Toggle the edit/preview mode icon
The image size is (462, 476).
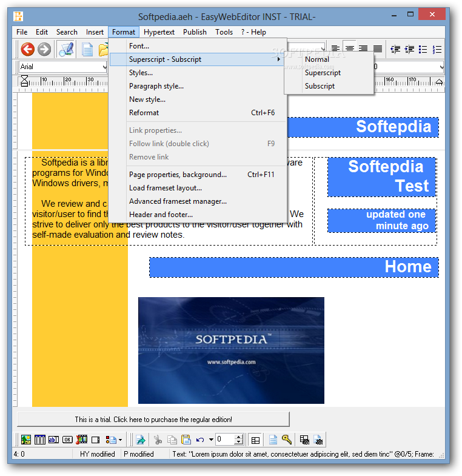click(x=66, y=49)
